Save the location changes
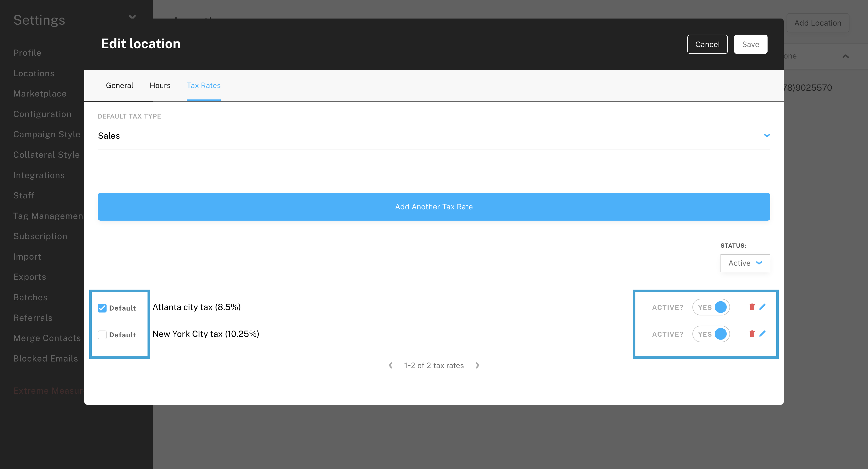The width and height of the screenshot is (868, 469). coord(750,44)
